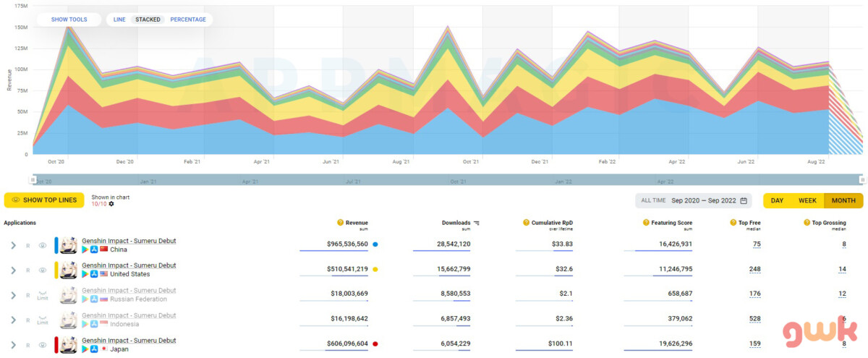Toggle chart visibility eye for Japan row

43,344
